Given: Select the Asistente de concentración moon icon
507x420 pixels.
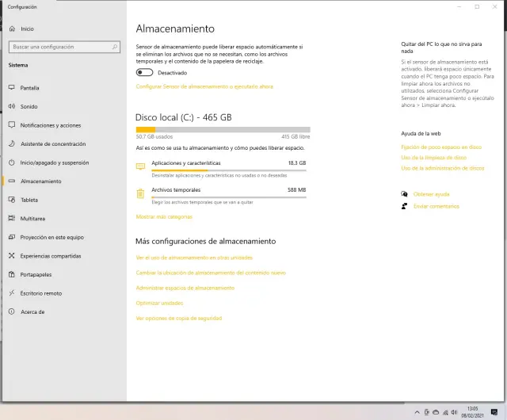Looking at the screenshot, I should coord(12,143).
